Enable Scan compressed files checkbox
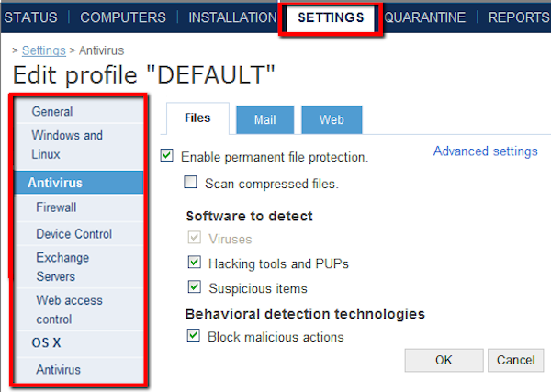The height and width of the screenshot is (392, 551). tap(190, 182)
